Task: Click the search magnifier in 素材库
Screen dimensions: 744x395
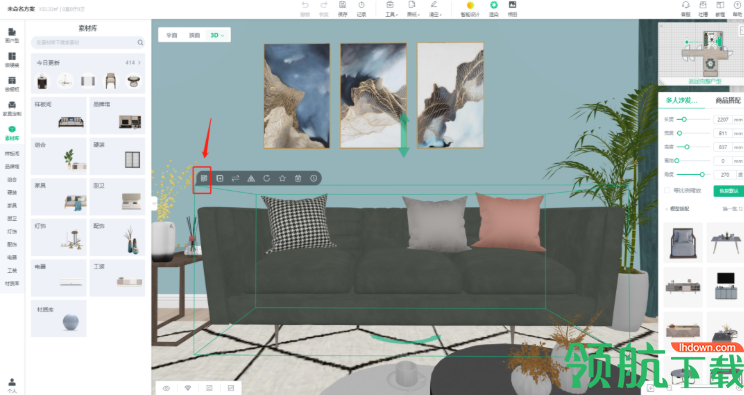Action: 140,42
